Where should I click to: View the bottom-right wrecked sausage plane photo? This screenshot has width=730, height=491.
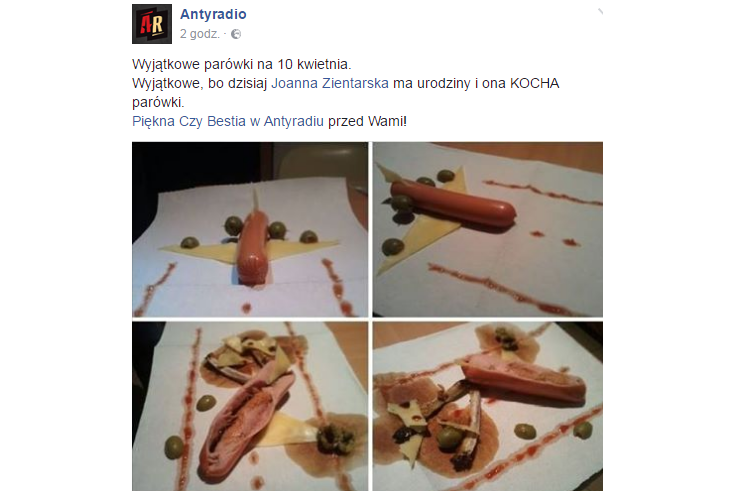click(x=487, y=406)
